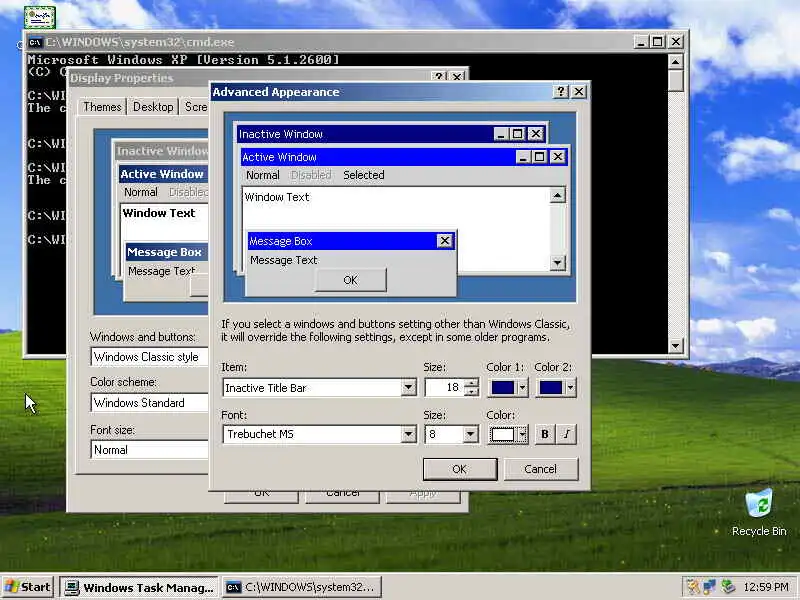Image resolution: width=800 pixels, height=600 pixels.
Task: Click the preview Message Box title bar
Action: click(342, 241)
